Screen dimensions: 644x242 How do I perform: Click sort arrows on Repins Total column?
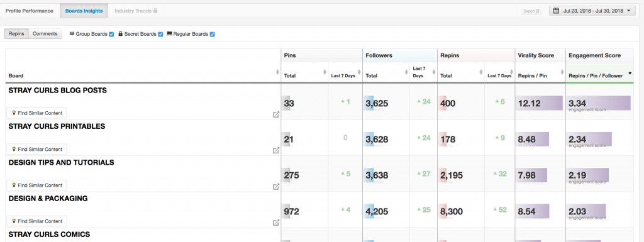point(481,72)
